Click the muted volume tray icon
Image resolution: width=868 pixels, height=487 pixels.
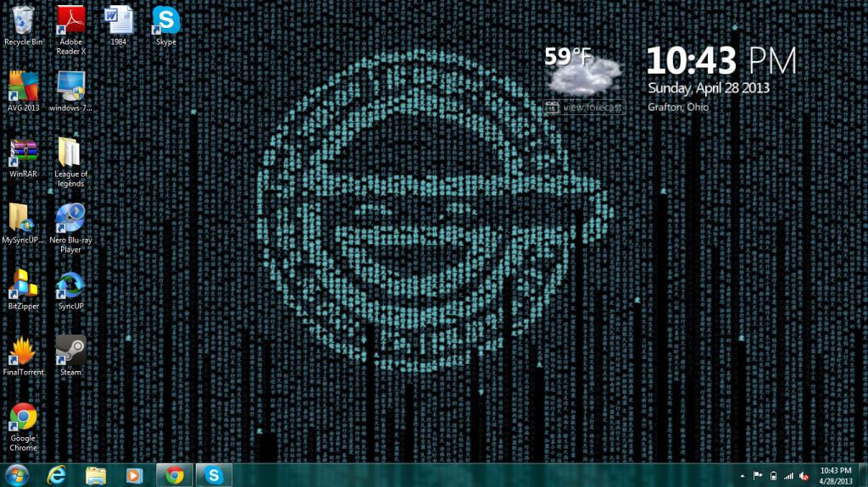click(804, 476)
